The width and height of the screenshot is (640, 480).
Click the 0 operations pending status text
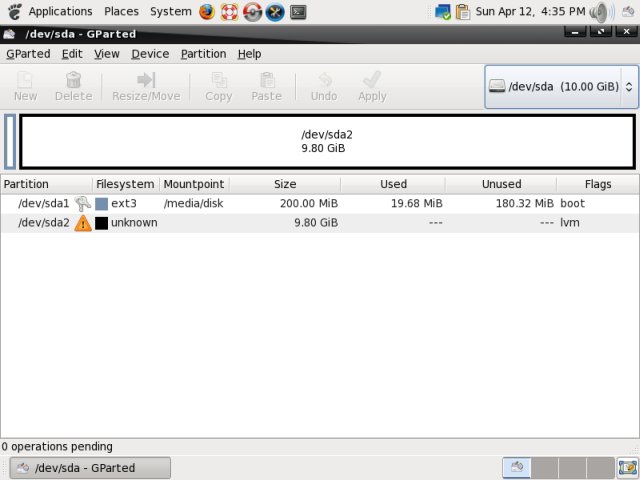click(57, 447)
